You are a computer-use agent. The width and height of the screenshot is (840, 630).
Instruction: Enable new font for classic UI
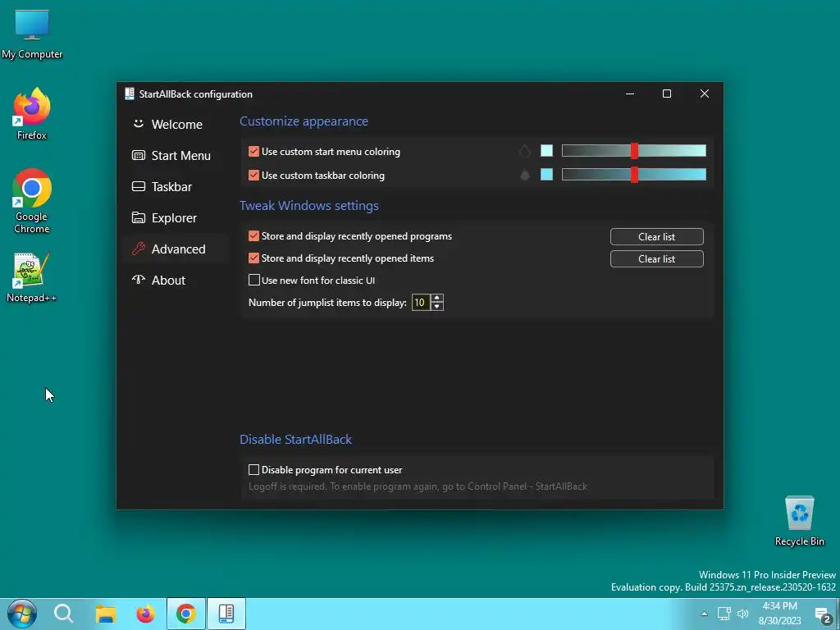point(254,281)
